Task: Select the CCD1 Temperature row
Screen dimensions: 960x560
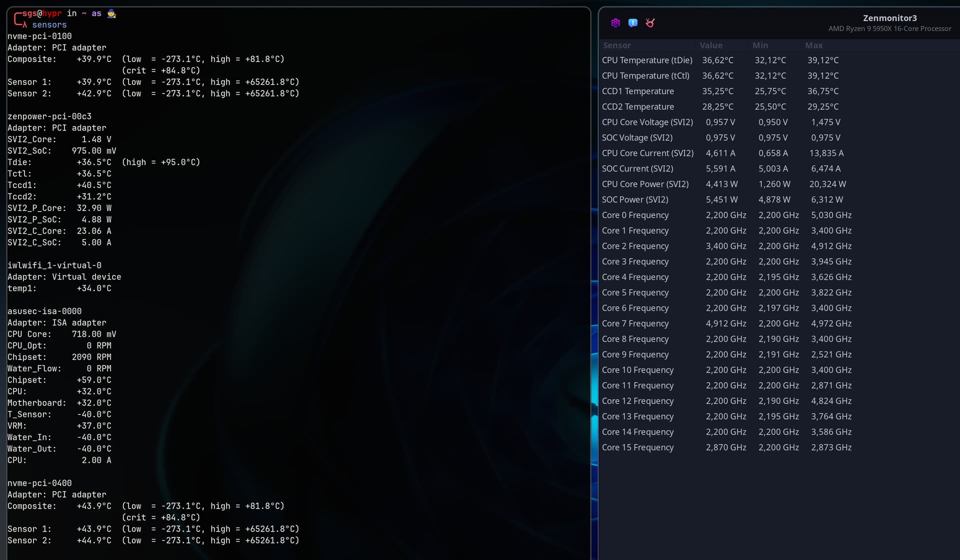Action: [638, 91]
